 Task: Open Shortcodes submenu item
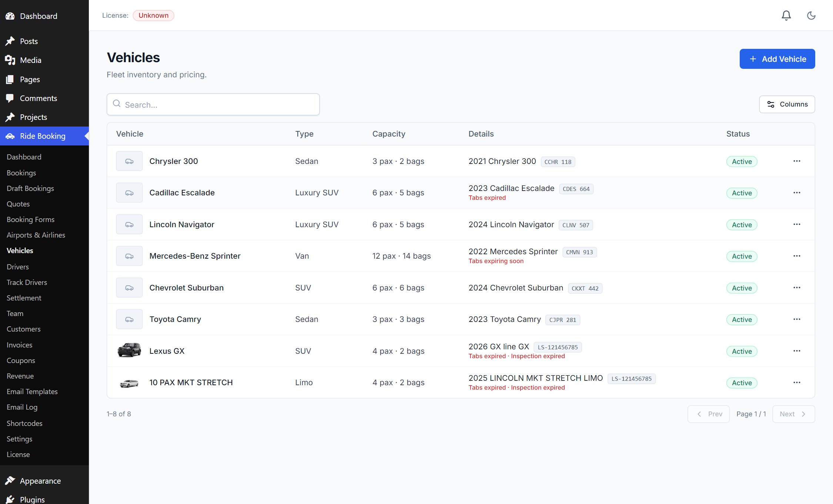pos(25,423)
